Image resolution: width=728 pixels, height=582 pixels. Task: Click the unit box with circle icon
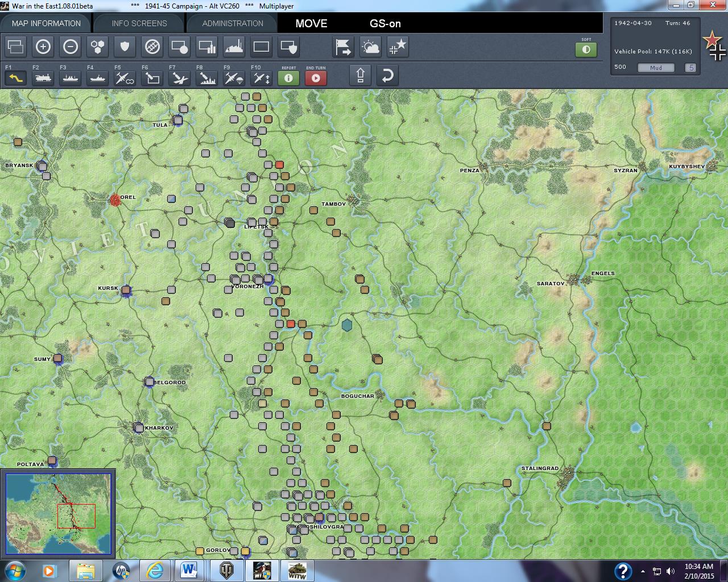click(x=180, y=47)
